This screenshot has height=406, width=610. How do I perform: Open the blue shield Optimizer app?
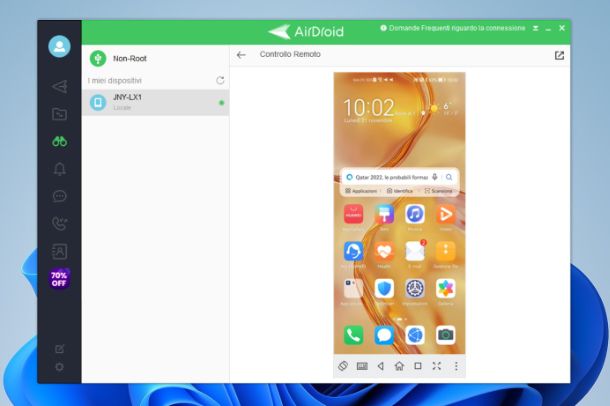tap(384, 289)
